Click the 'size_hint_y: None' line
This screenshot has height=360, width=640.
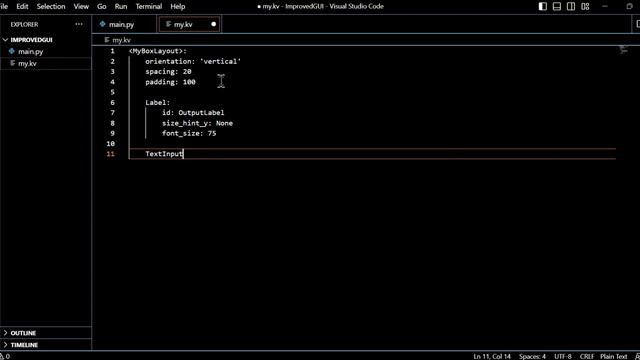tap(197, 123)
